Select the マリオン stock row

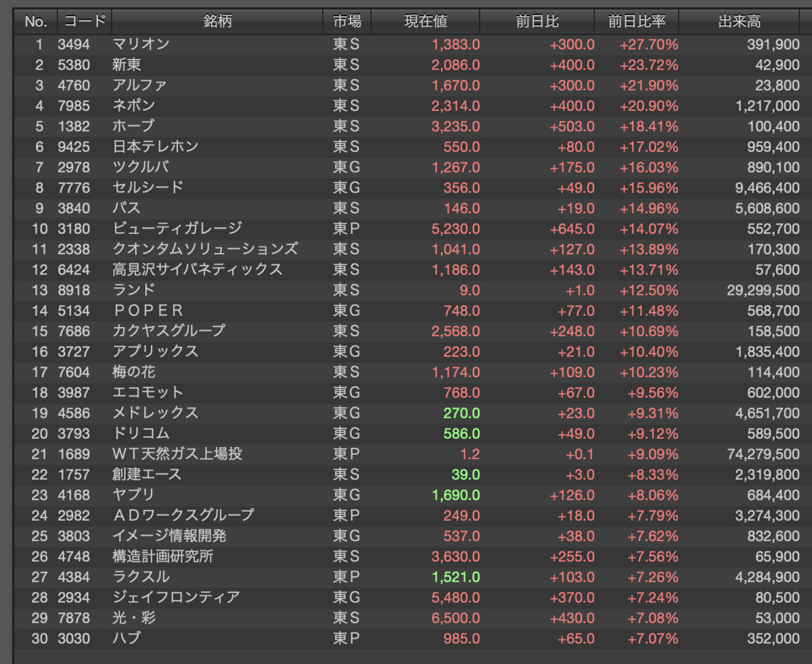[413, 45]
